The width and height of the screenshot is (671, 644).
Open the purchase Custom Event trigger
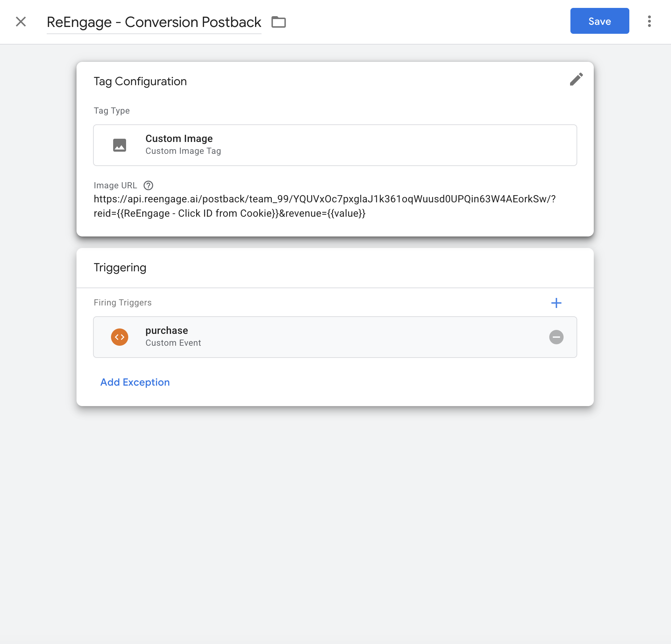coord(335,337)
